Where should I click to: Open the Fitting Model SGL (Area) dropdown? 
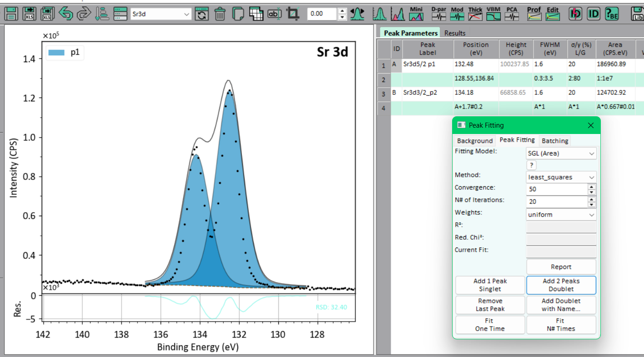[561, 154]
